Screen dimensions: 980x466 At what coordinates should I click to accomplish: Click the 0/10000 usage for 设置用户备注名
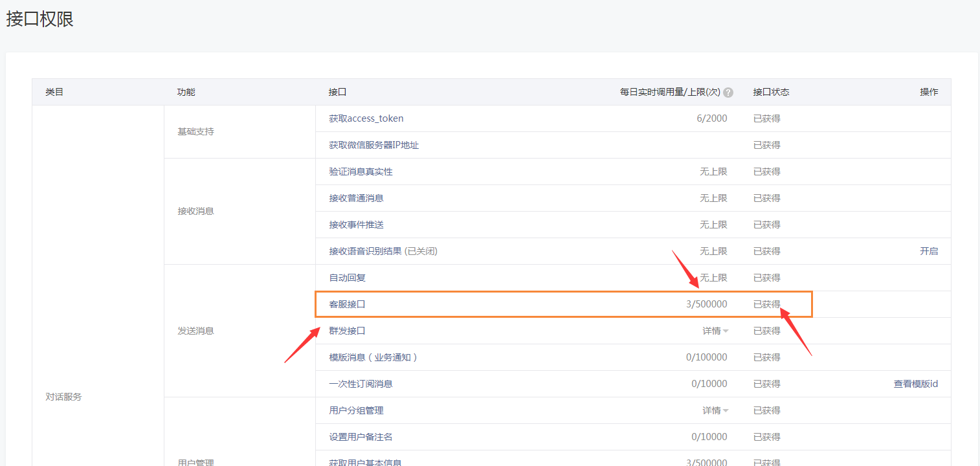(709, 437)
